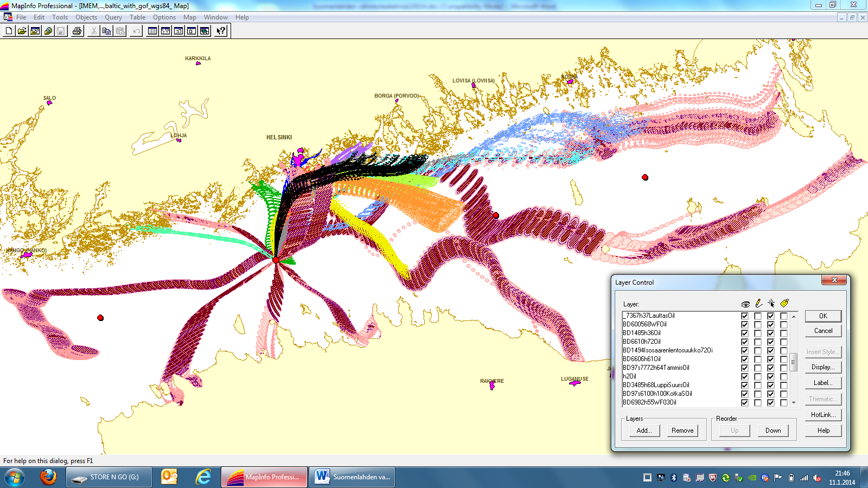This screenshot has width=868, height=488.
Task: Open a New Map window icon
Action: coord(165,31)
